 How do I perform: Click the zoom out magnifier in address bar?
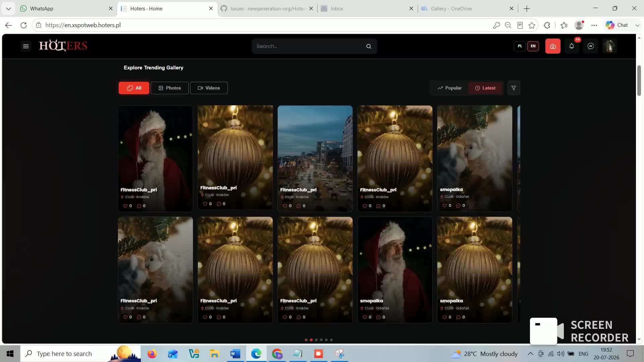click(508, 25)
